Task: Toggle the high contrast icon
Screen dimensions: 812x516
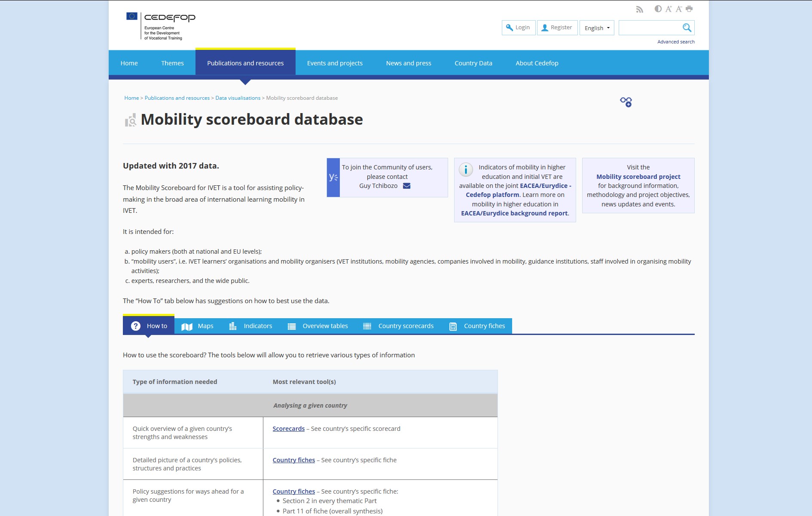Action: [x=658, y=9]
